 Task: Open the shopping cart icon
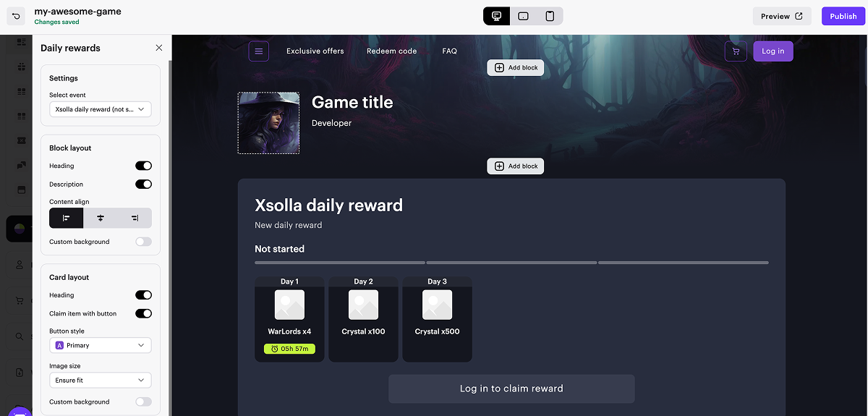pos(736,51)
